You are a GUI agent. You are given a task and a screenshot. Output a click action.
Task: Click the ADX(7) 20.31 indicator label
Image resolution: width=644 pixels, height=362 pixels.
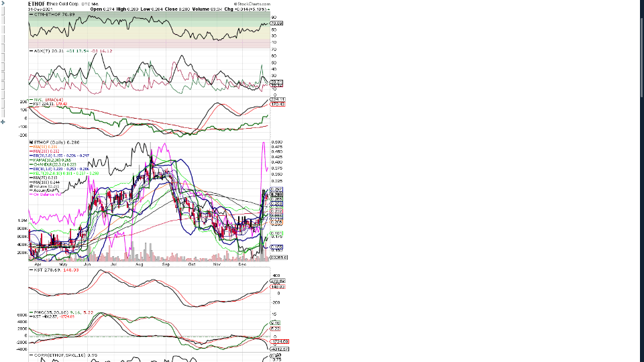(x=49, y=51)
